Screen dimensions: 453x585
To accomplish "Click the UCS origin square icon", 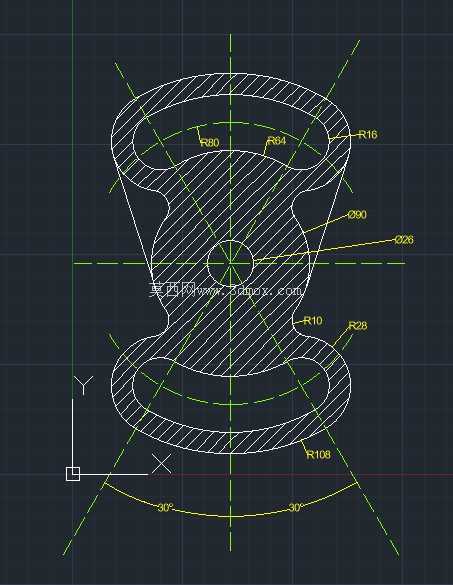I will pyautogui.click(x=73, y=474).
